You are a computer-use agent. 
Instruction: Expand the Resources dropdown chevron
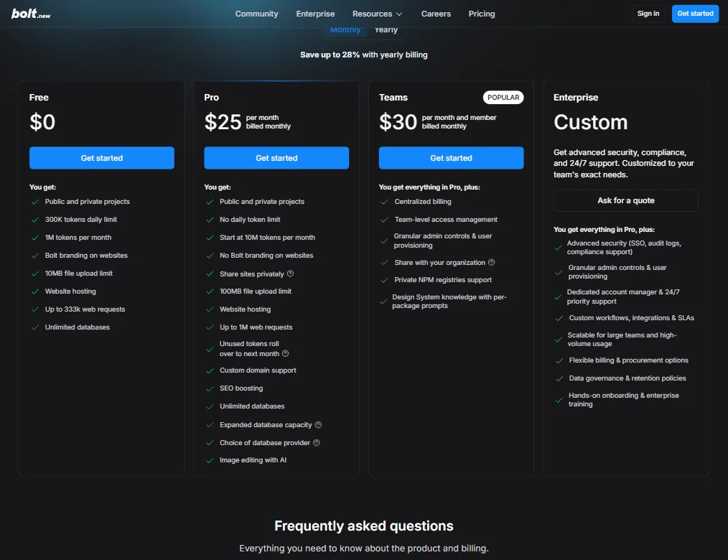[399, 14]
